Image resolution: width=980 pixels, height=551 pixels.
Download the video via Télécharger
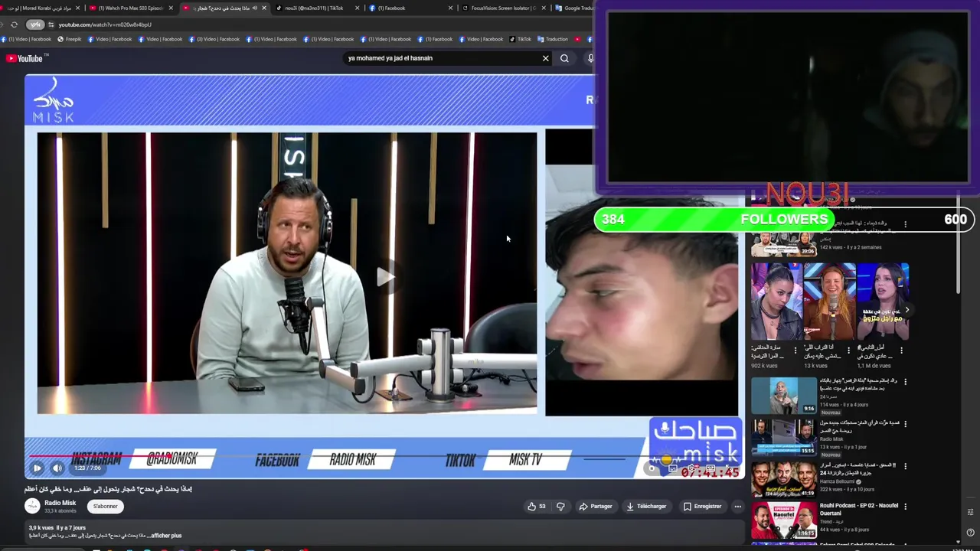point(646,506)
